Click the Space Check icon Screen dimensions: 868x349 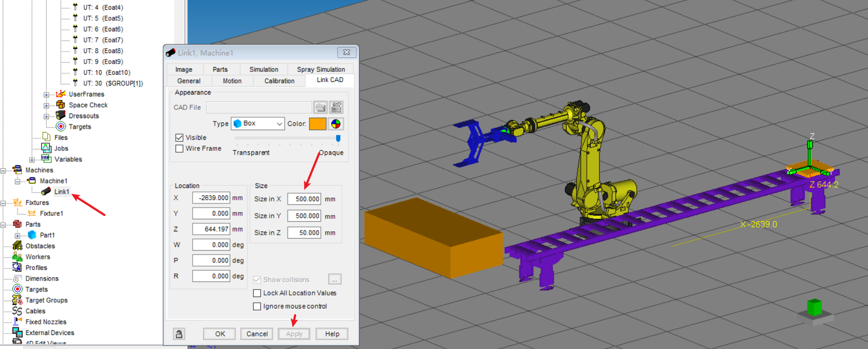click(61, 105)
